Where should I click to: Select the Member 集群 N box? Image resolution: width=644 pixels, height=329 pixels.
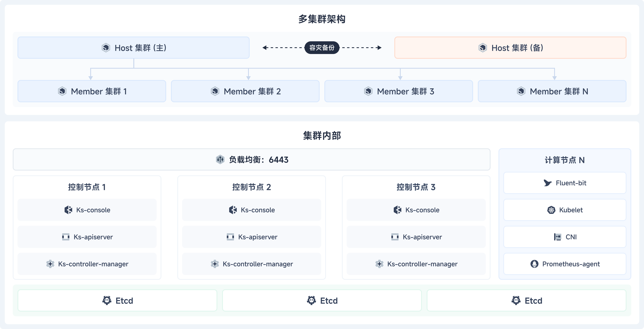(x=552, y=91)
